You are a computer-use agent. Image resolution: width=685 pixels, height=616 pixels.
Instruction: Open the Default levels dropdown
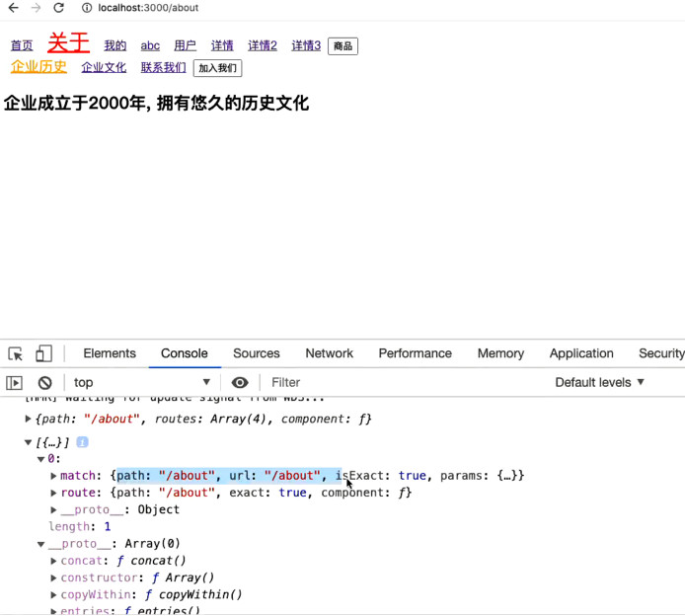(x=599, y=383)
